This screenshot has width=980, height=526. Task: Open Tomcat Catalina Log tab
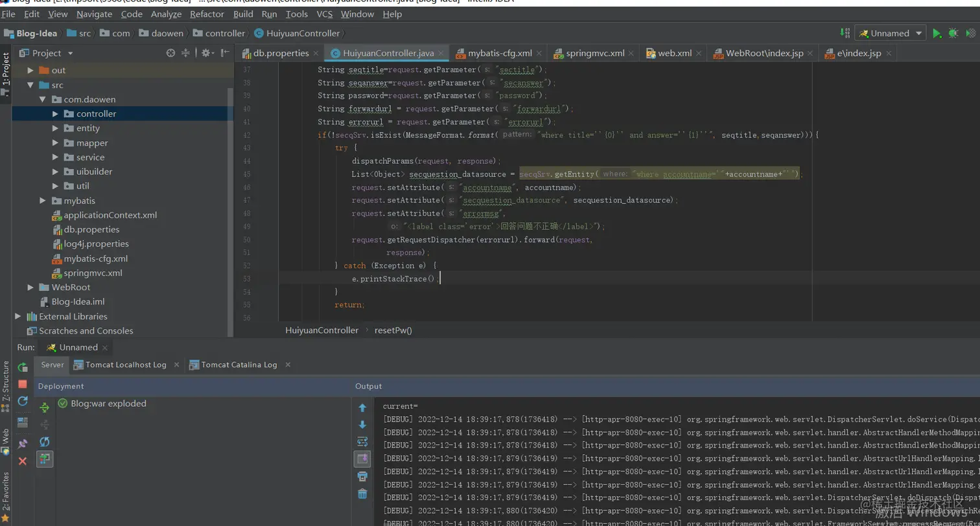coord(239,365)
